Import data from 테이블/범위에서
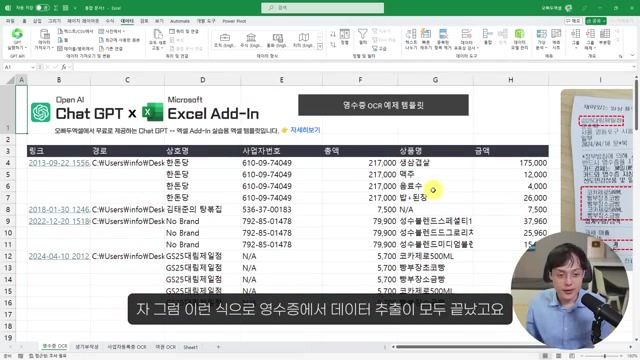This screenshot has width=640, height=360. click(x=76, y=49)
